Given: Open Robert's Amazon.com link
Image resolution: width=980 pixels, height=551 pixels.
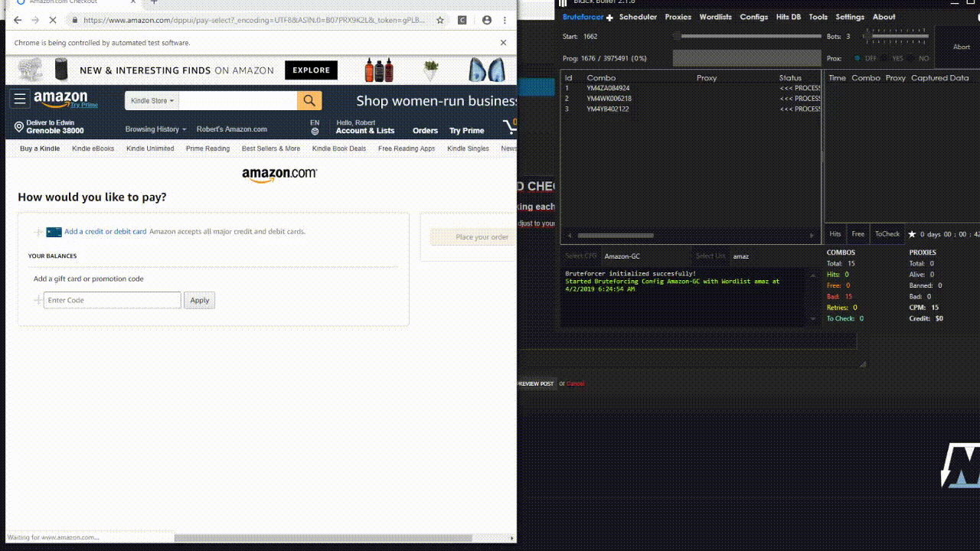Looking at the screenshot, I should [x=231, y=129].
